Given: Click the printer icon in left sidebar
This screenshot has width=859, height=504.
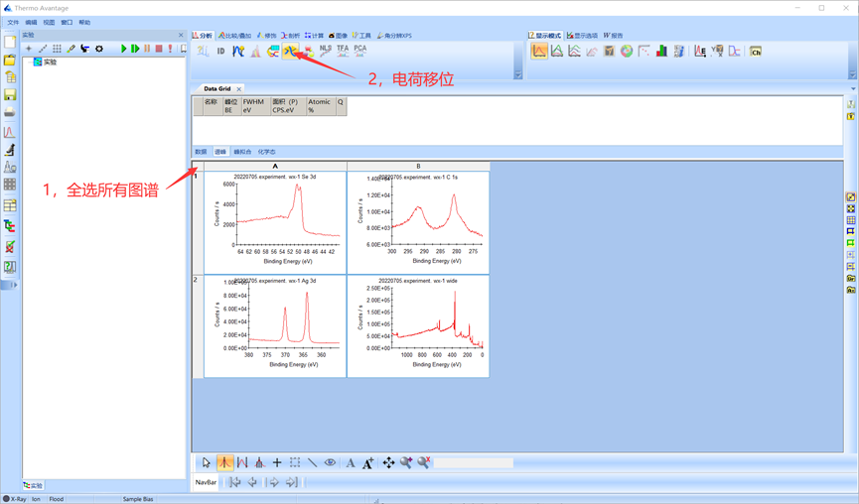Looking at the screenshot, I should coord(10,112).
